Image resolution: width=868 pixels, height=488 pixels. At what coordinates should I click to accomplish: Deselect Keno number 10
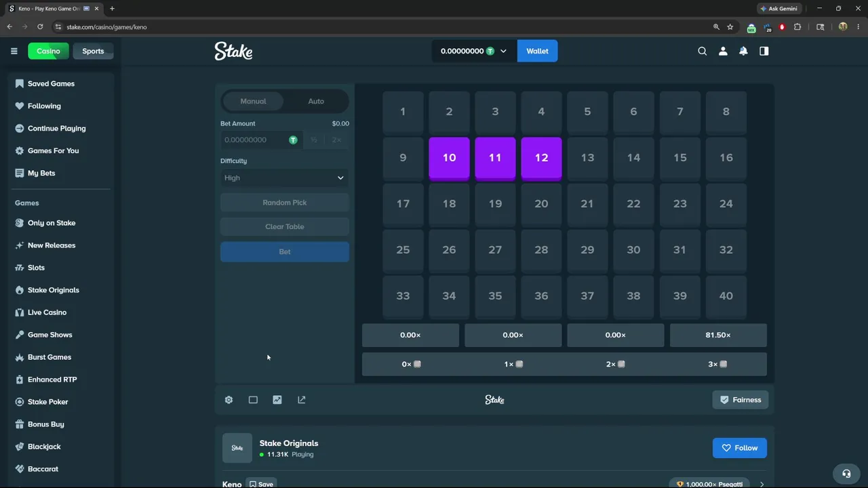(x=449, y=159)
